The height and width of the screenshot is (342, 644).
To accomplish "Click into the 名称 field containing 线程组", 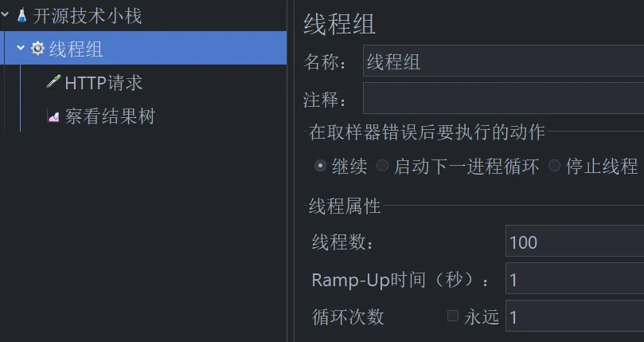I will 504,61.
